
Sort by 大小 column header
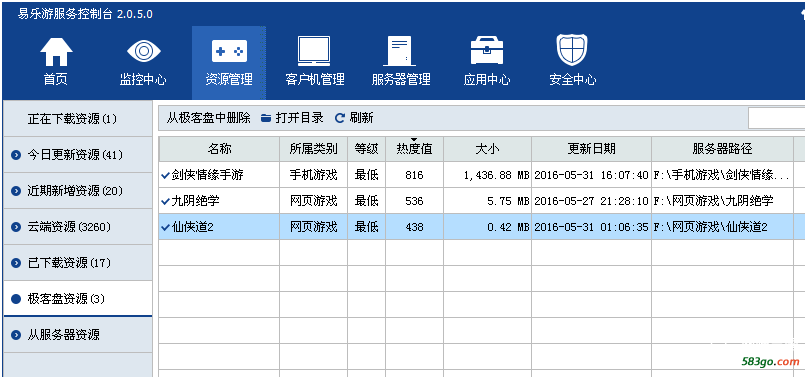tap(487, 149)
